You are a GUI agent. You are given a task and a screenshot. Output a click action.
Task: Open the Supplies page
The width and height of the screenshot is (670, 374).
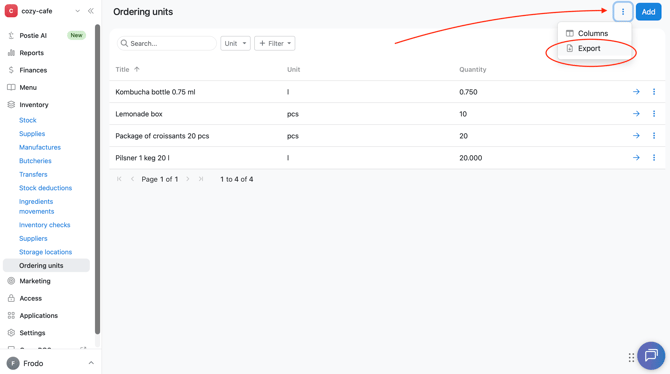coord(32,134)
